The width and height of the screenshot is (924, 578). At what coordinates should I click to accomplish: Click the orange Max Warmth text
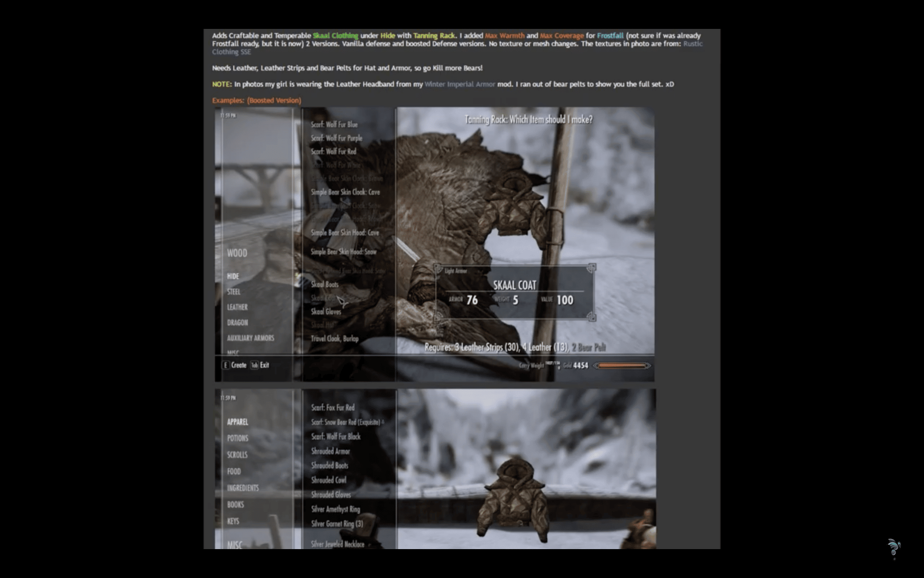pos(504,36)
